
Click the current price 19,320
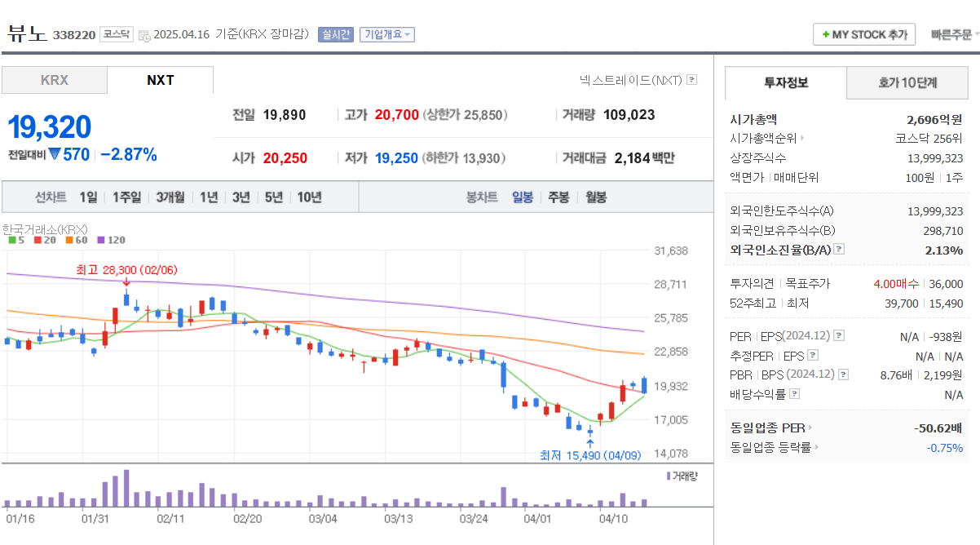[x=50, y=127]
